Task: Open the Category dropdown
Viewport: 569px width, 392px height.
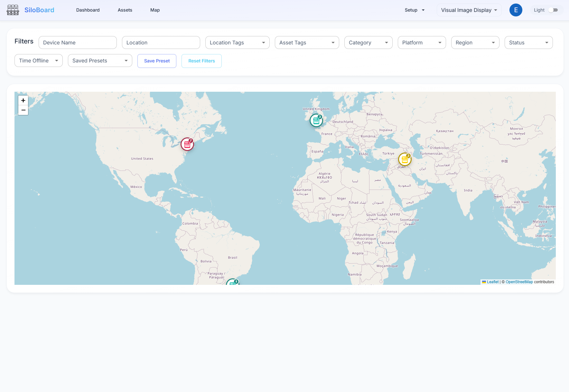Action: [368, 42]
